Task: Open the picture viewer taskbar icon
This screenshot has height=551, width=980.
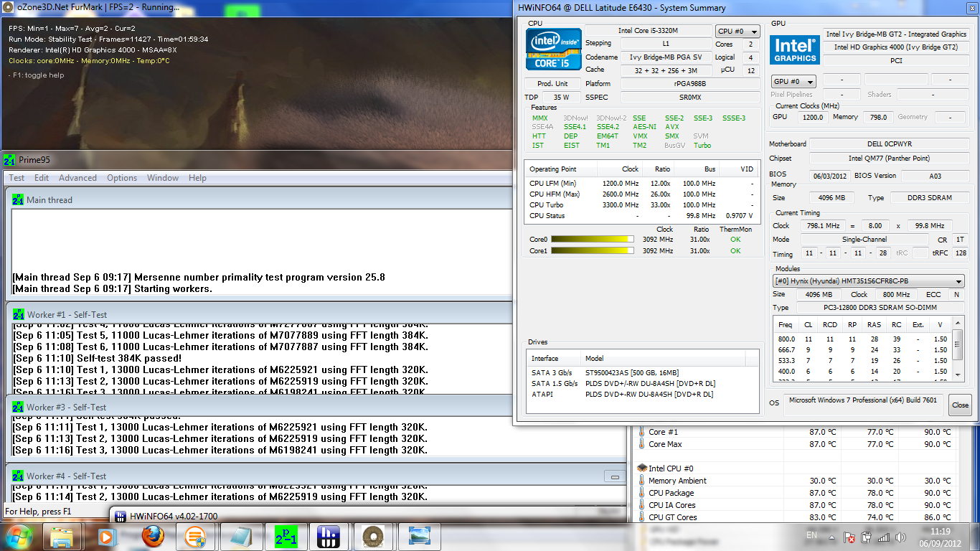Action: (x=418, y=537)
